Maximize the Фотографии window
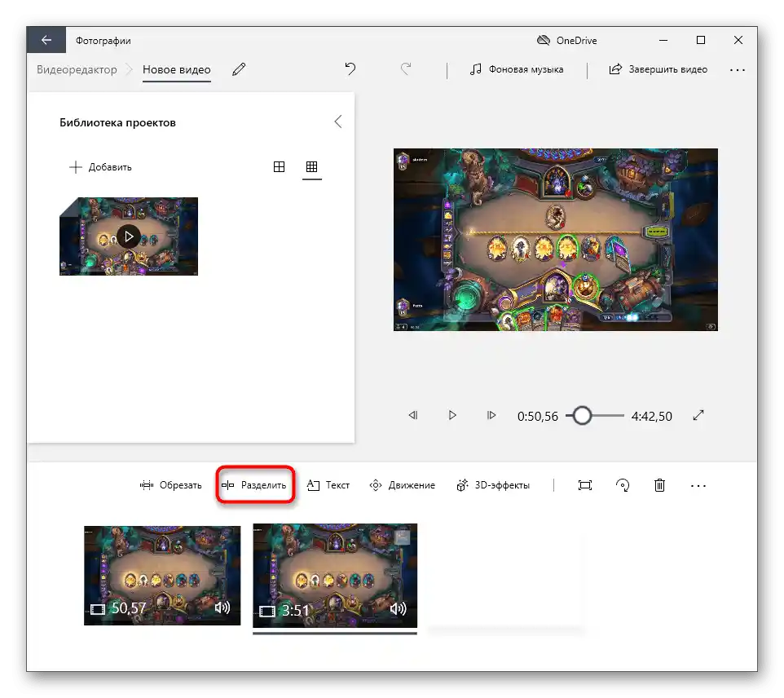784x698 pixels. point(701,40)
